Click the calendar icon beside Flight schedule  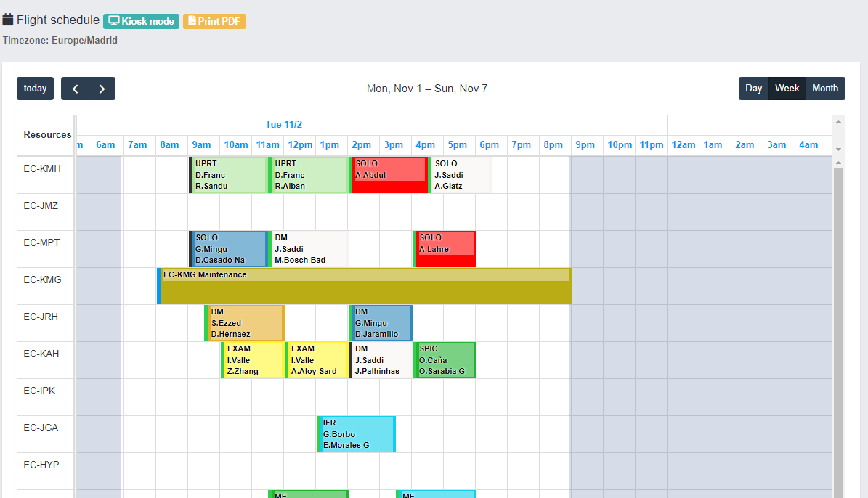pyautogui.click(x=8, y=20)
